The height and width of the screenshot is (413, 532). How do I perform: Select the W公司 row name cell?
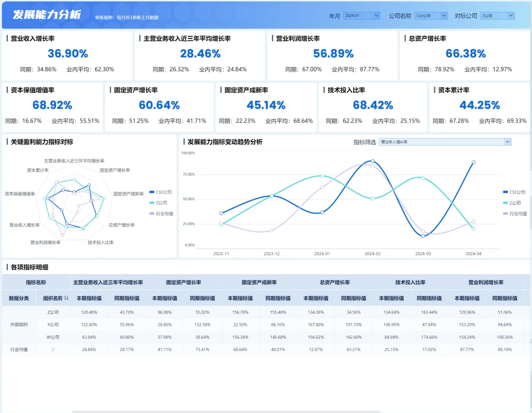[53, 337]
